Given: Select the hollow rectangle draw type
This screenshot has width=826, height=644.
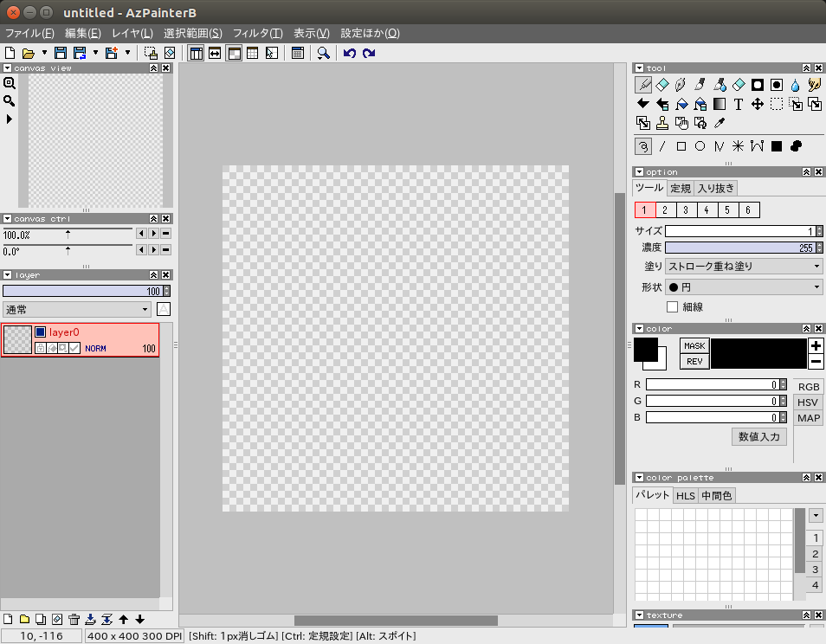Looking at the screenshot, I should click(681, 146).
